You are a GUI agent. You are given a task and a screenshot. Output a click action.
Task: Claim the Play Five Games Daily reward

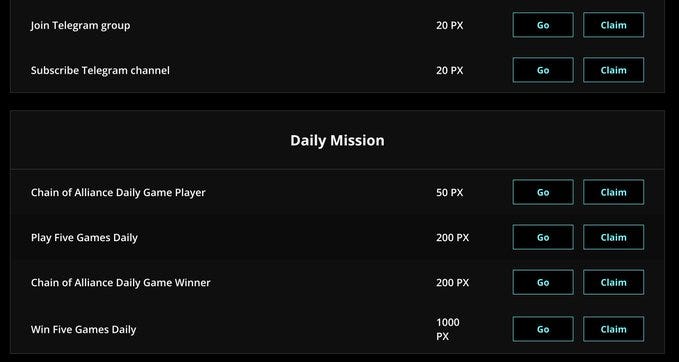click(613, 237)
